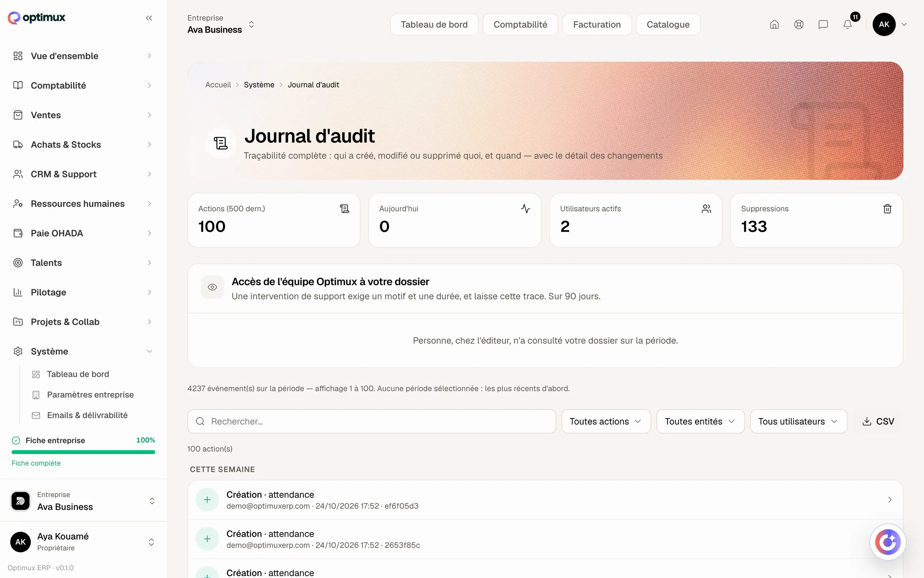Click the AK avatar in top bar

point(884,24)
